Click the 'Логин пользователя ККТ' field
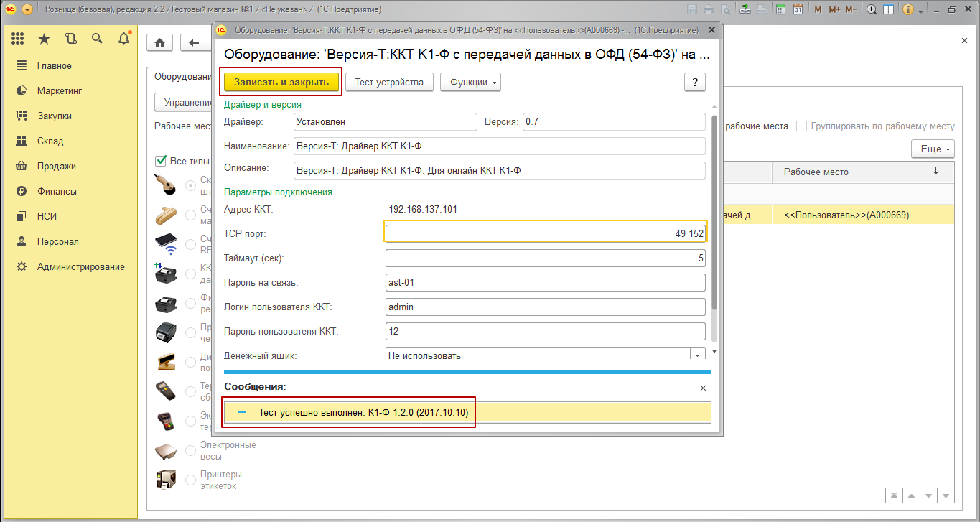This screenshot has width=980, height=522. (x=546, y=307)
